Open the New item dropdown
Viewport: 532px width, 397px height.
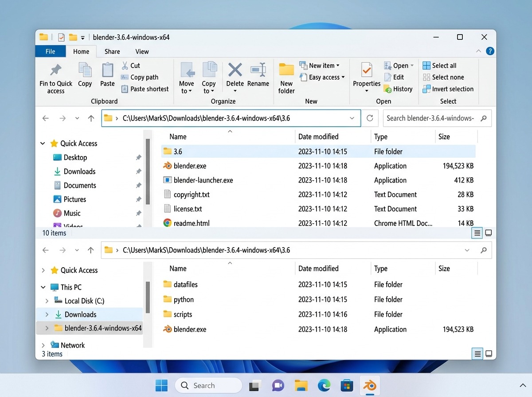319,66
